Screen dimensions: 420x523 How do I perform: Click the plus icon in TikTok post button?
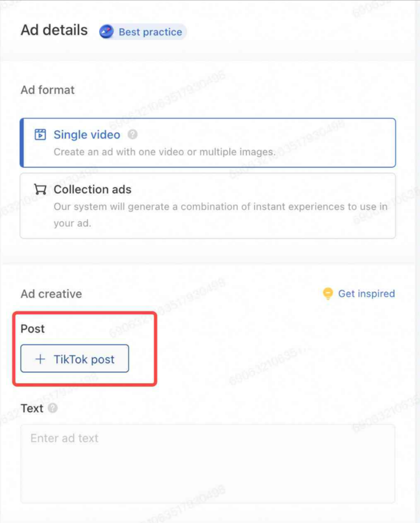click(x=40, y=359)
